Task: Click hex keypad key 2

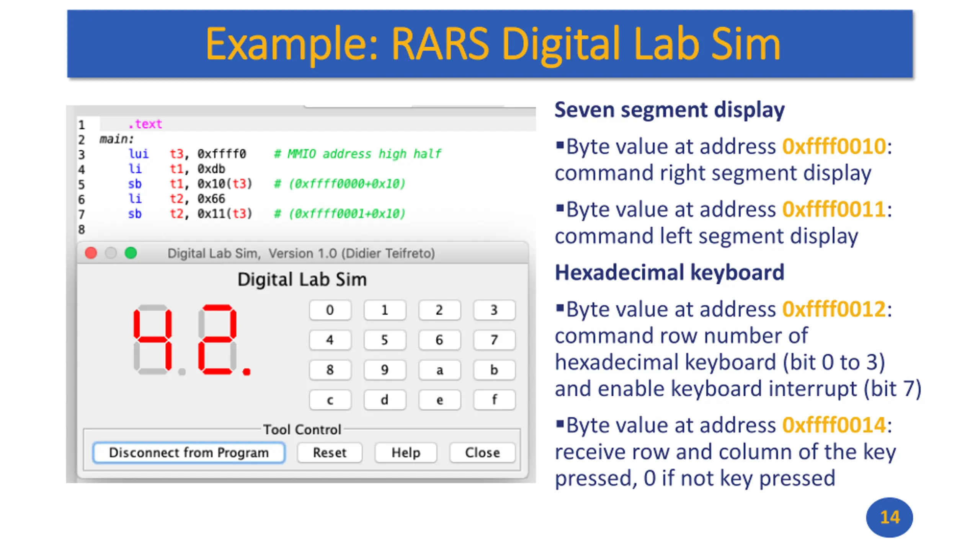Action: (x=439, y=310)
